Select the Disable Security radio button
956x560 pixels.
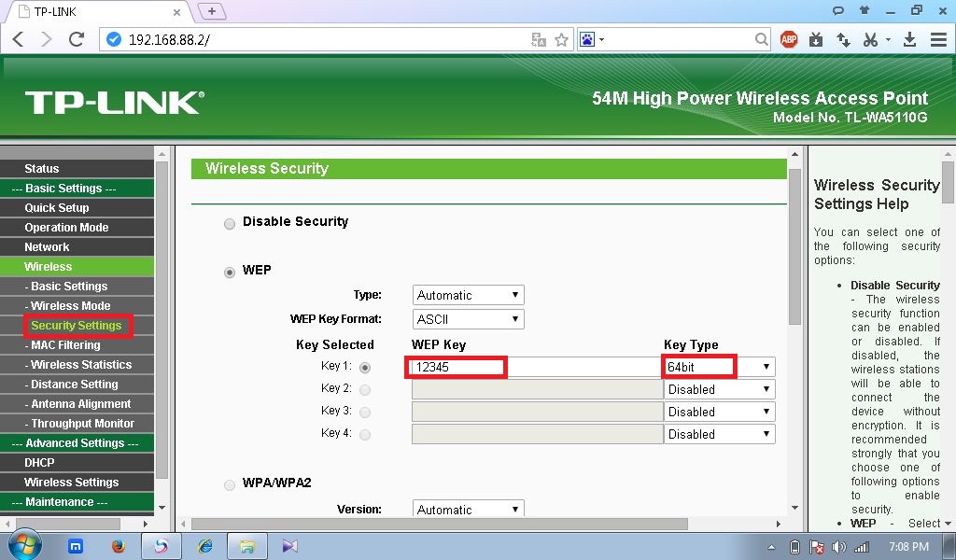click(x=230, y=224)
